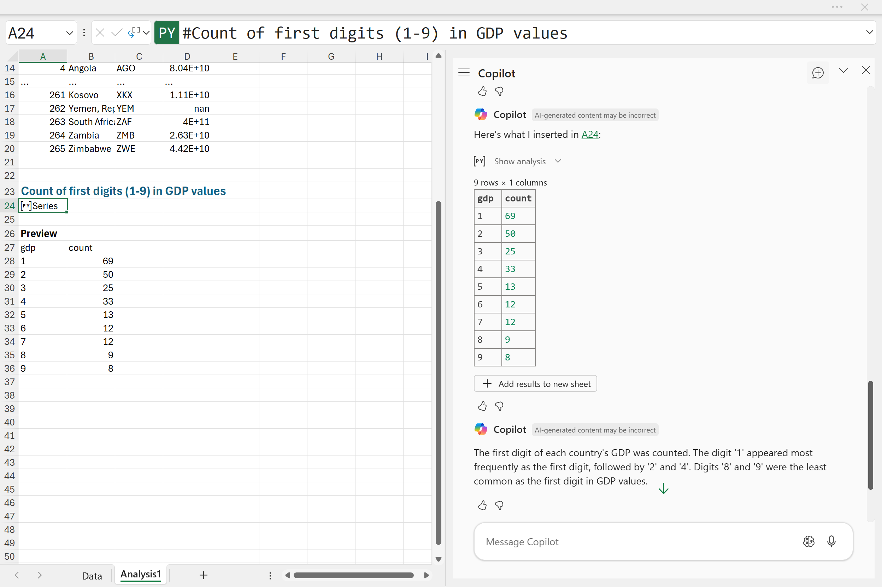
Task: Open the A24 cell link in Copilot
Action: (x=589, y=134)
